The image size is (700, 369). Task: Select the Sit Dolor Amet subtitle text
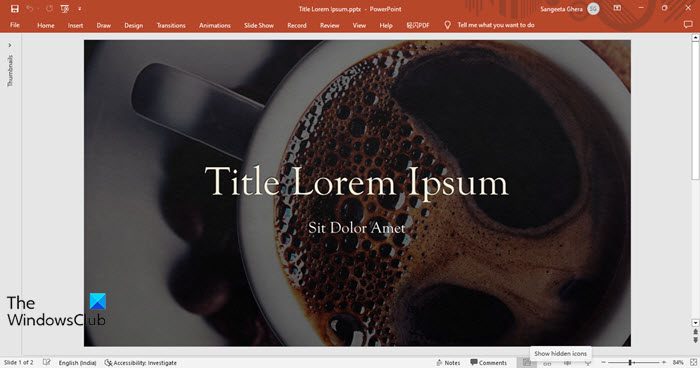[x=357, y=228]
